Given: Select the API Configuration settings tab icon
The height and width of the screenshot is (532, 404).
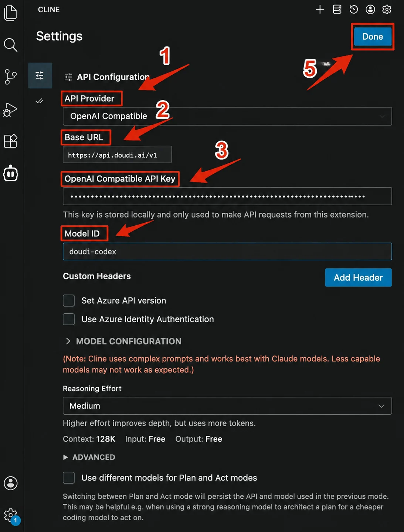Looking at the screenshot, I should pyautogui.click(x=40, y=75).
